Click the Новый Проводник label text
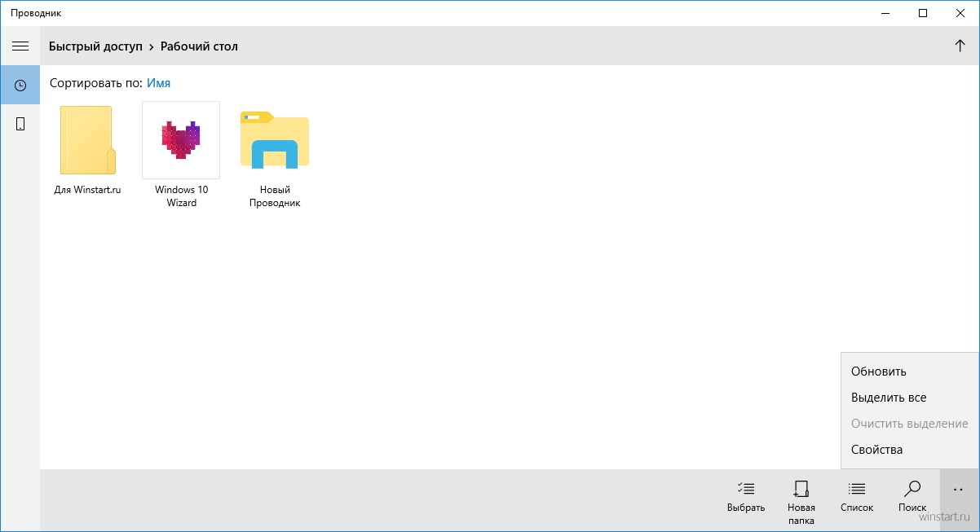This screenshot has width=980, height=532. pyautogui.click(x=275, y=196)
